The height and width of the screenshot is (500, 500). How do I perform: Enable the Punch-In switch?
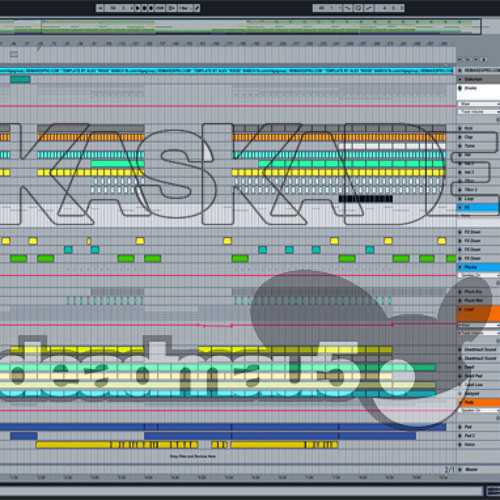pyautogui.click(x=348, y=8)
